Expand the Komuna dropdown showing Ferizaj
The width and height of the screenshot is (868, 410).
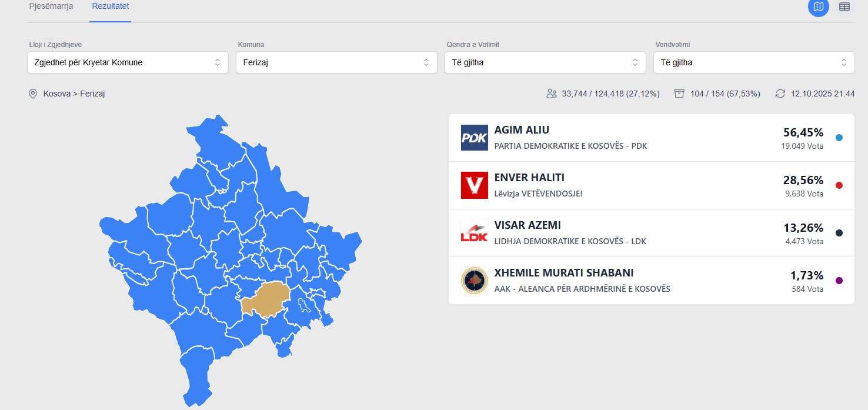pyautogui.click(x=336, y=62)
